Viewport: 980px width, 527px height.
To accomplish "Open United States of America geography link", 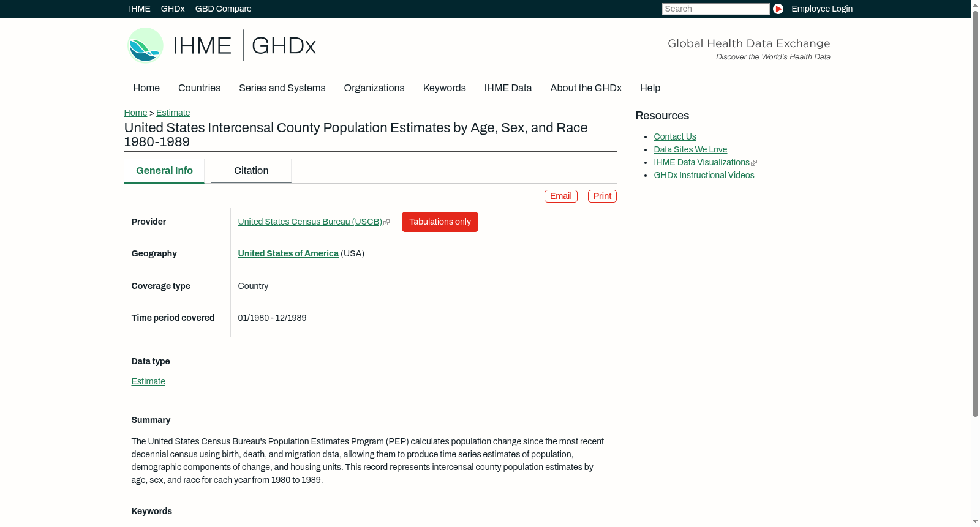I will (288, 253).
